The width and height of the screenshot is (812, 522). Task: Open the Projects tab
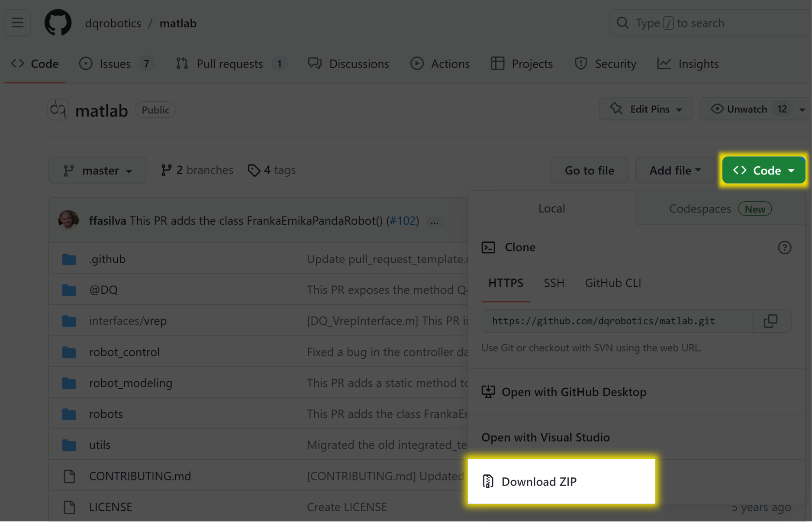522,64
